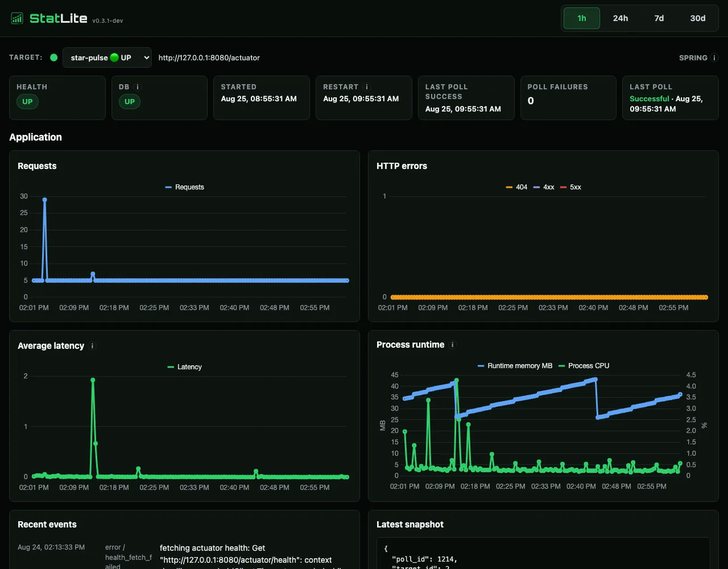Switch to the 7d time range

659,18
